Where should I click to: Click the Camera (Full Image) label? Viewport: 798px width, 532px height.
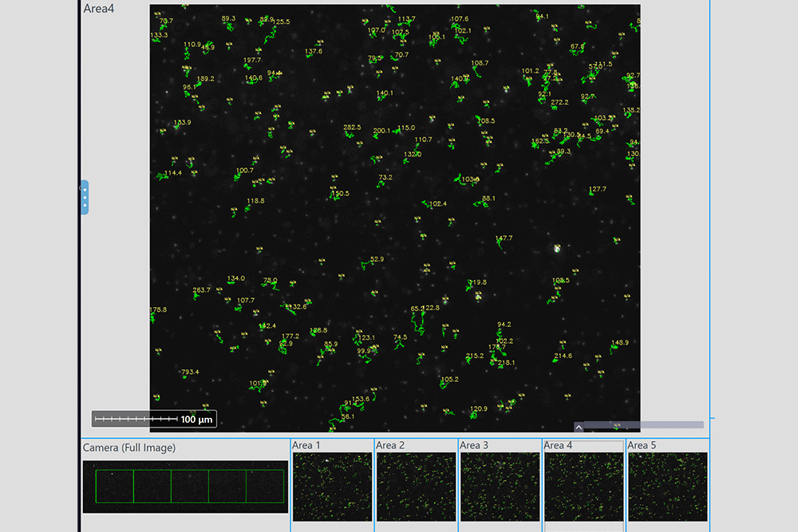click(x=129, y=448)
